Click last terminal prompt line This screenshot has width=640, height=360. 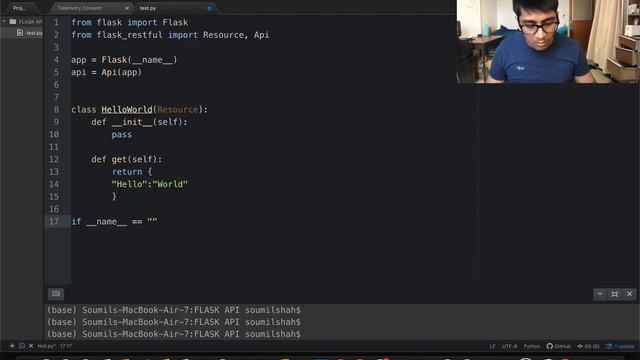pos(174,334)
